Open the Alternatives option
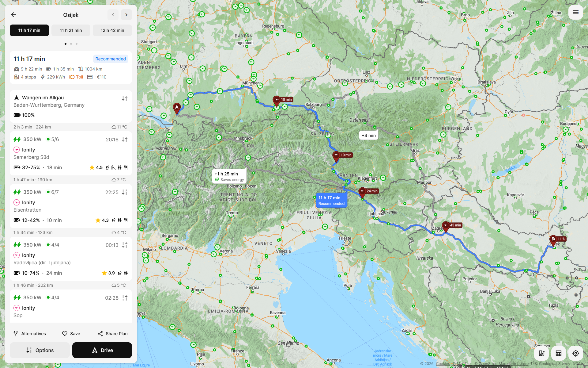The image size is (588, 368). (x=30, y=334)
